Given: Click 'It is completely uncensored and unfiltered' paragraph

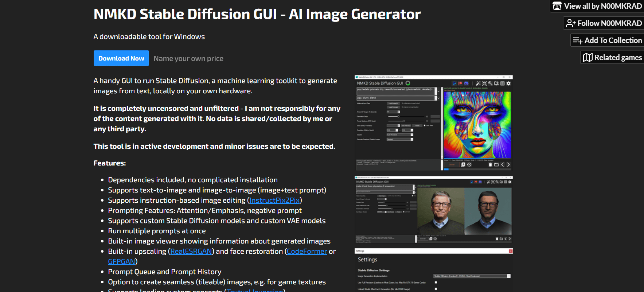Looking at the screenshot, I should 217,118.
